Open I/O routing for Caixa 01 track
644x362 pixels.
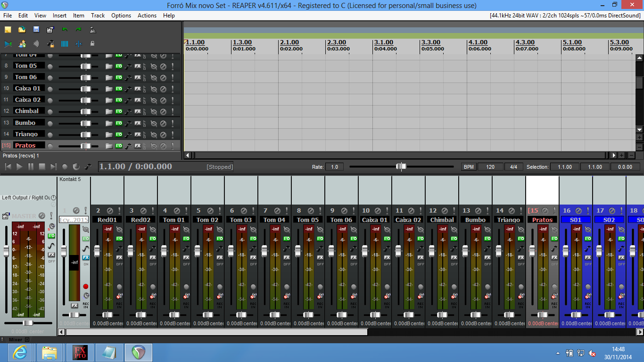[119, 89]
